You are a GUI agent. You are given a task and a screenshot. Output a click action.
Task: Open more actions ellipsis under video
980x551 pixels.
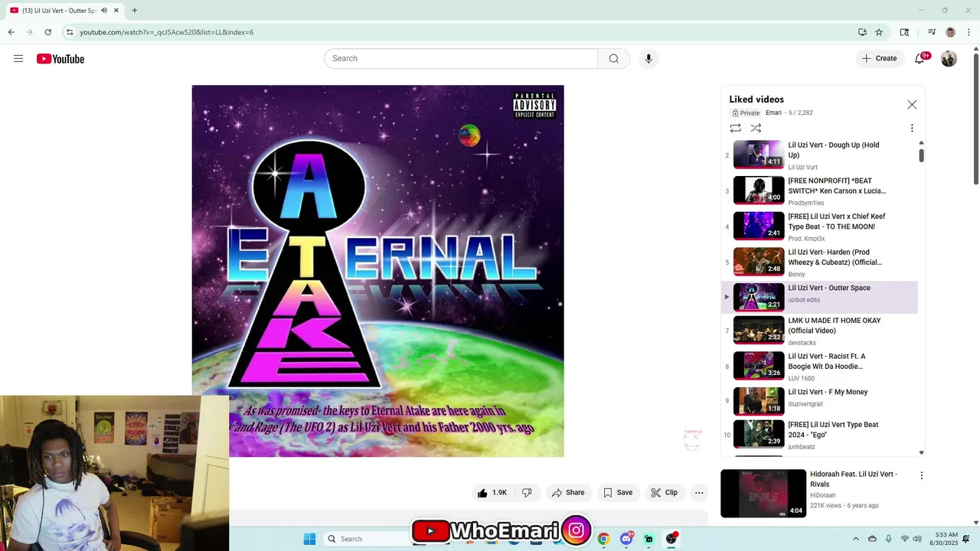(x=699, y=493)
